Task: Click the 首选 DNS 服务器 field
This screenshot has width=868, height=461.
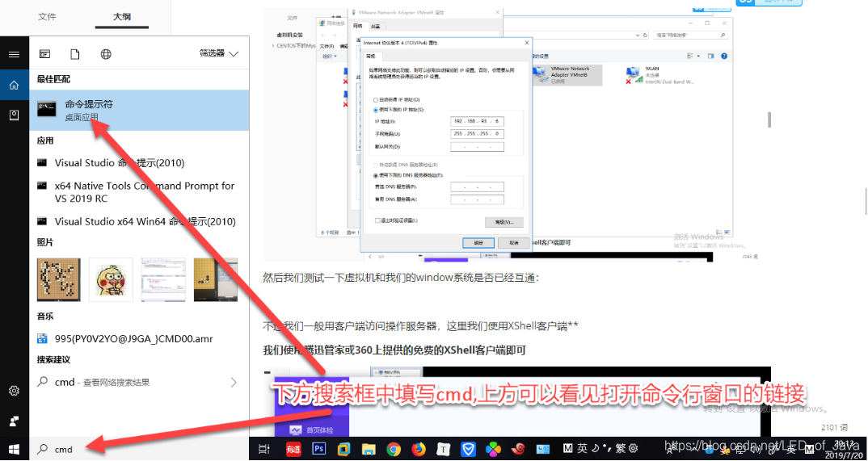Action: tap(477, 186)
